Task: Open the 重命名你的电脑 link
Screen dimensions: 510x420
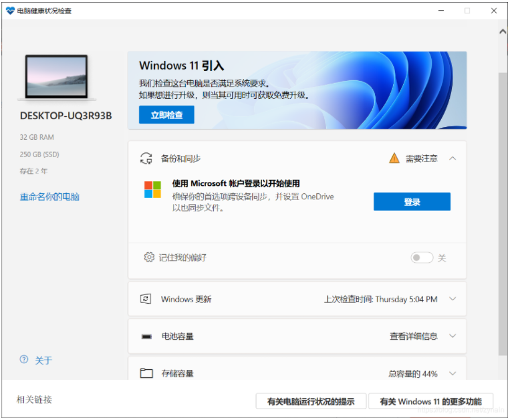Action: tap(49, 197)
